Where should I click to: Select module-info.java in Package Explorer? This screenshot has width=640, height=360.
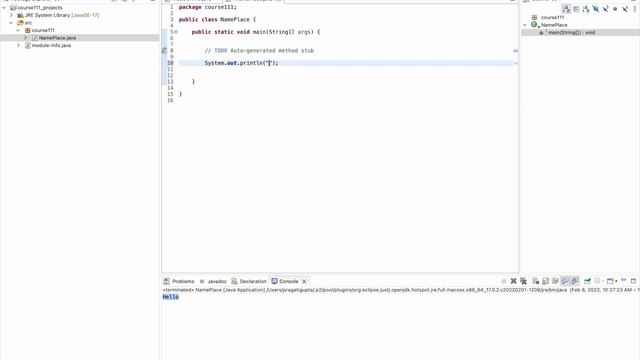pyautogui.click(x=51, y=45)
